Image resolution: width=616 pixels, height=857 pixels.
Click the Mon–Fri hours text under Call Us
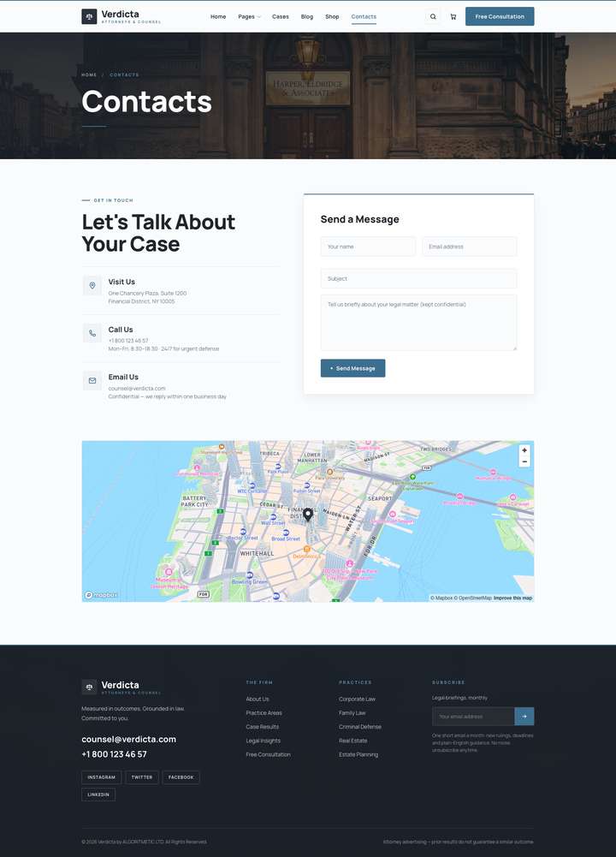[163, 348]
